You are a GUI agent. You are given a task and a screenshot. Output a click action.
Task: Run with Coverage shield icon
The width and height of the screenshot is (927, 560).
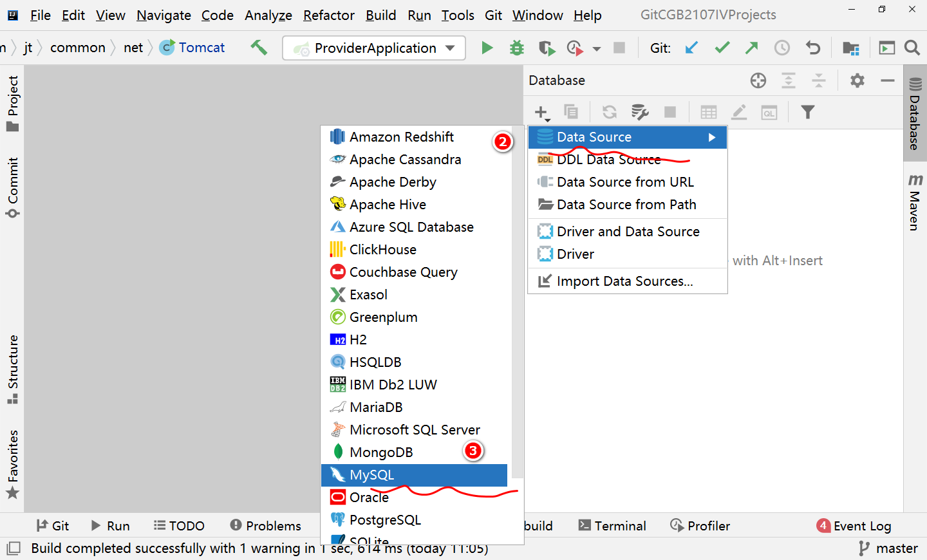pyautogui.click(x=546, y=48)
